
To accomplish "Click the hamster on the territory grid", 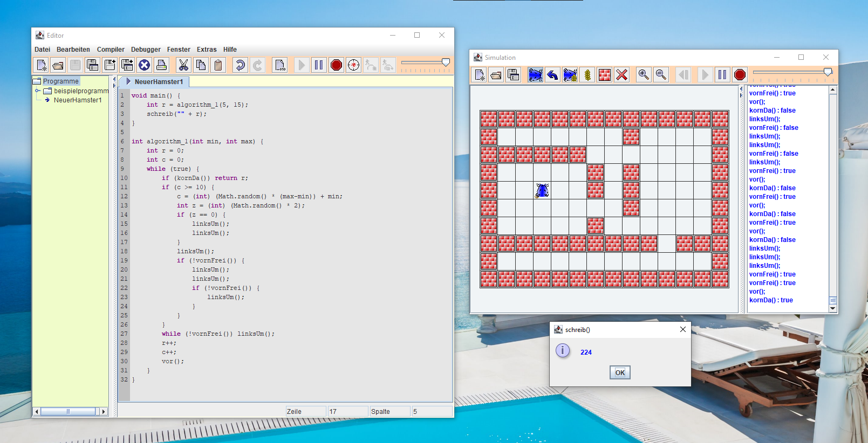I will pos(542,190).
